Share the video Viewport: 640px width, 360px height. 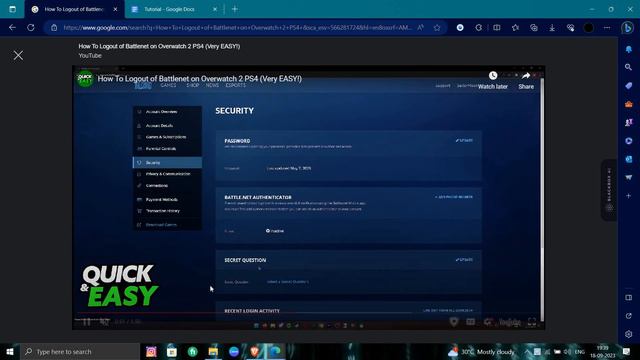click(x=526, y=80)
